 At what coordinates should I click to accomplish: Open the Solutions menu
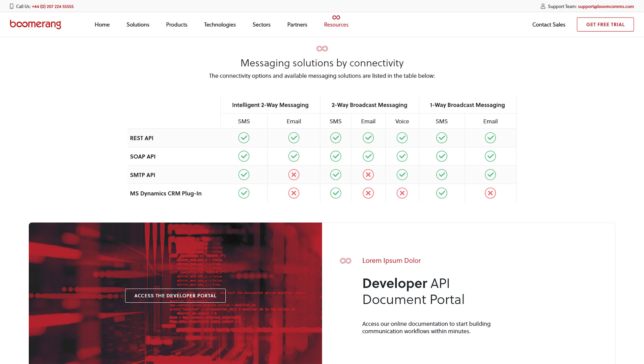click(138, 25)
